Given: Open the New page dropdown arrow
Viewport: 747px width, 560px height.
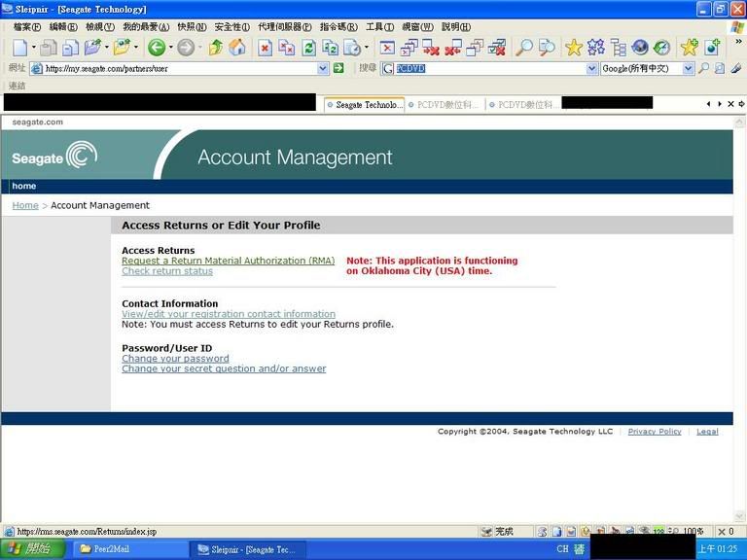Looking at the screenshot, I should tap(33, 48).
